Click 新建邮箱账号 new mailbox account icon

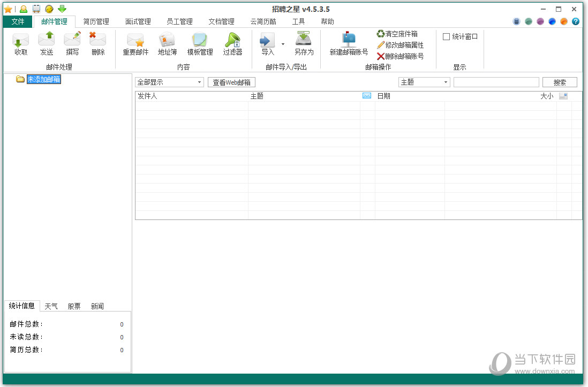pos(349,43)
